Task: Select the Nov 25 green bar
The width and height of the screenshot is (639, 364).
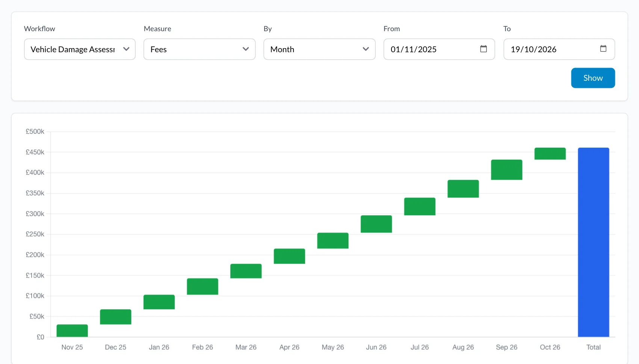Action: (72, 331)
